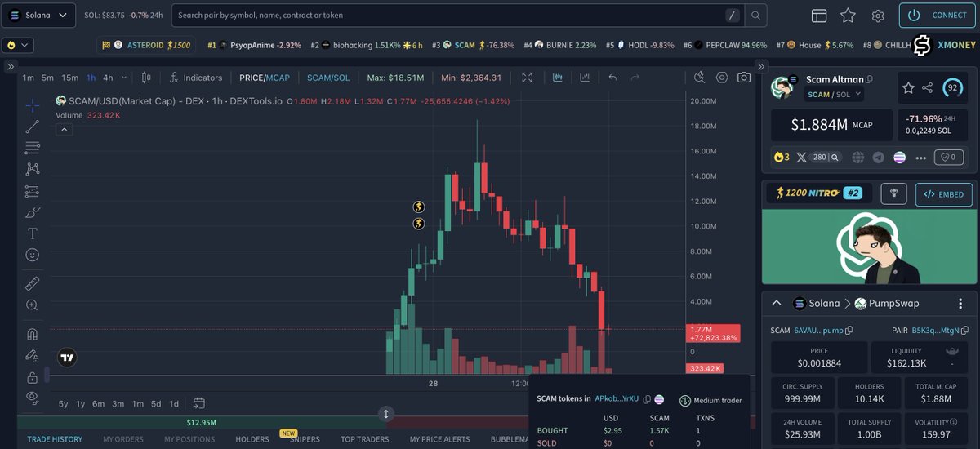Click the zoom in magnifier tool

(33, 305)
